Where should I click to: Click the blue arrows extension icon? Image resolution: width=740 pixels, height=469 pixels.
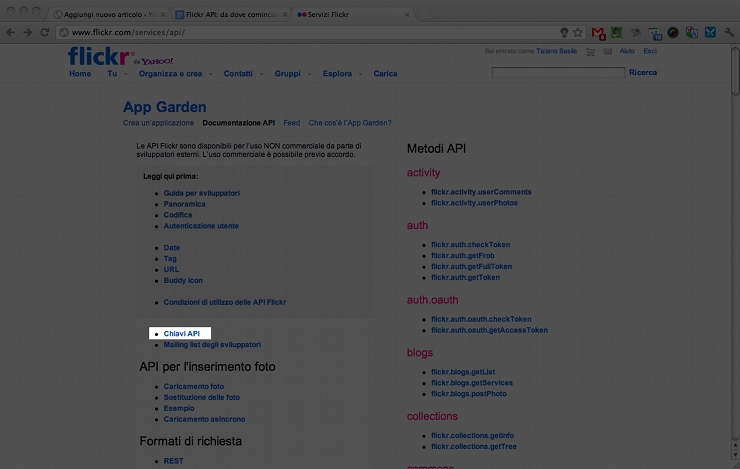[710, 32]
